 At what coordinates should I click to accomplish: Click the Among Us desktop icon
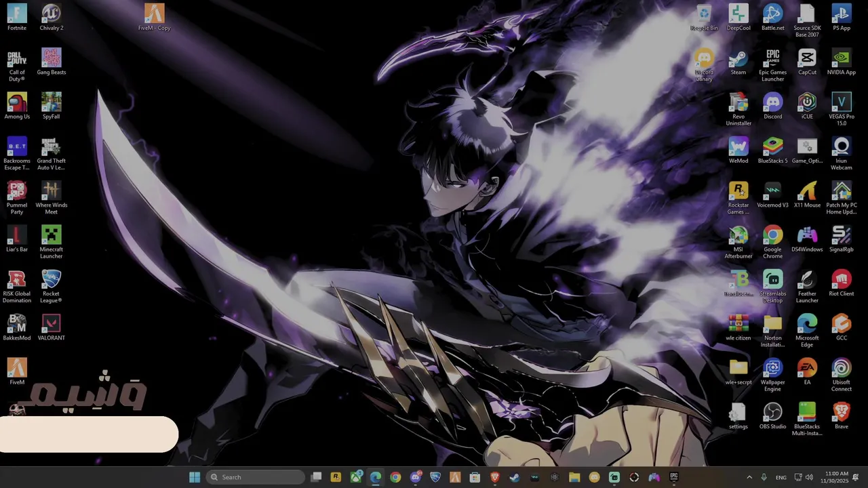tap(17, 106)
